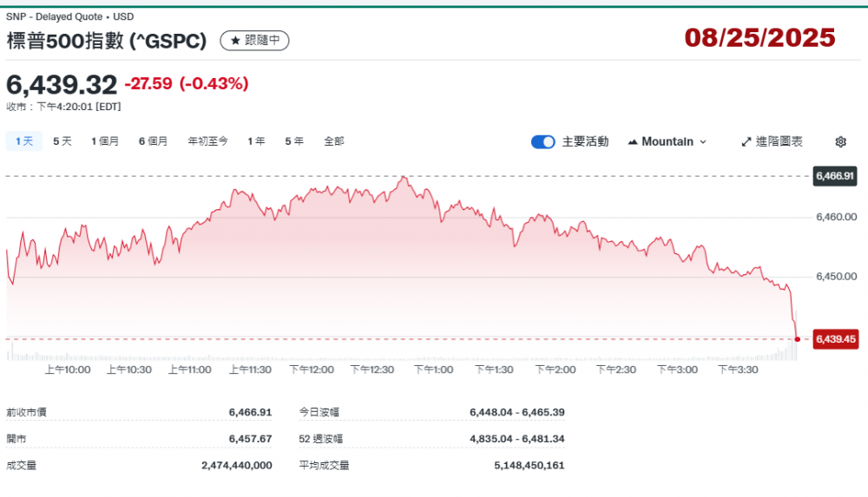868x497 pixels.
Task: Select the 1個月 range tab
Action: 105,141
